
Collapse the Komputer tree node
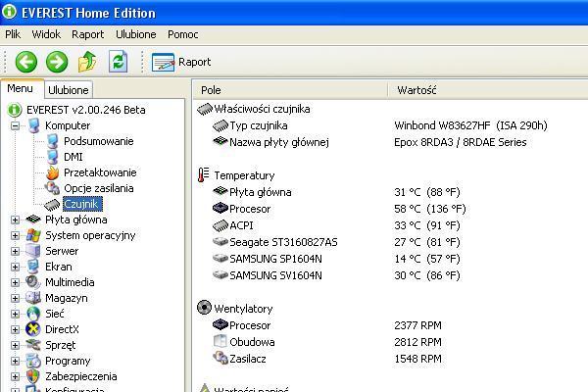[15, 125]
